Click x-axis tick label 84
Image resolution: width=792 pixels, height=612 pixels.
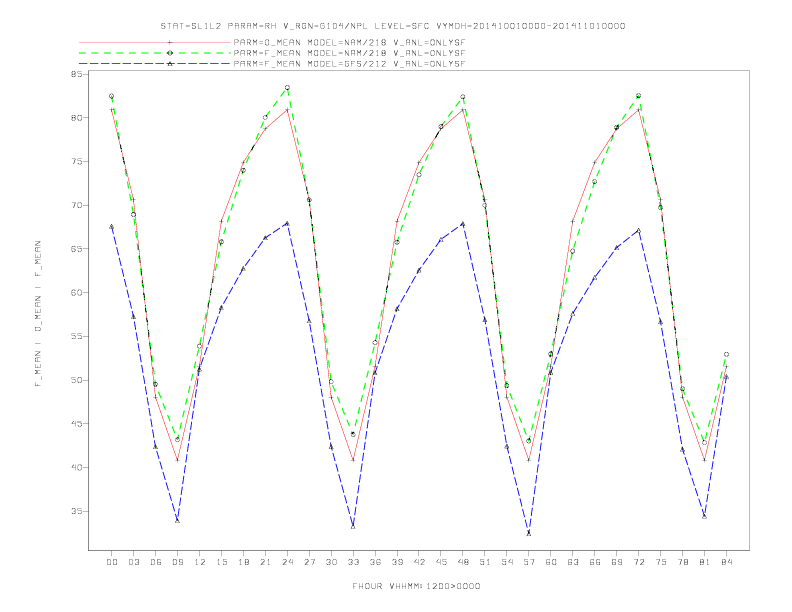pos(727,562)
